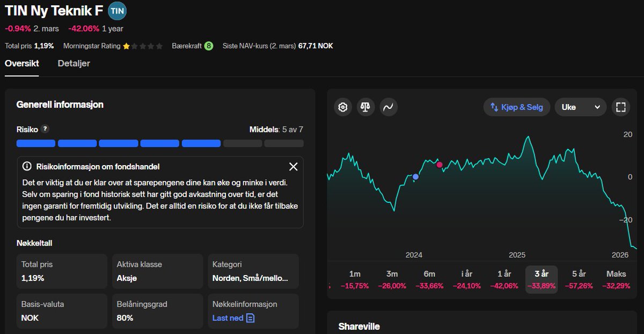
Task: Select the 1m period
Action: point(355,279)
